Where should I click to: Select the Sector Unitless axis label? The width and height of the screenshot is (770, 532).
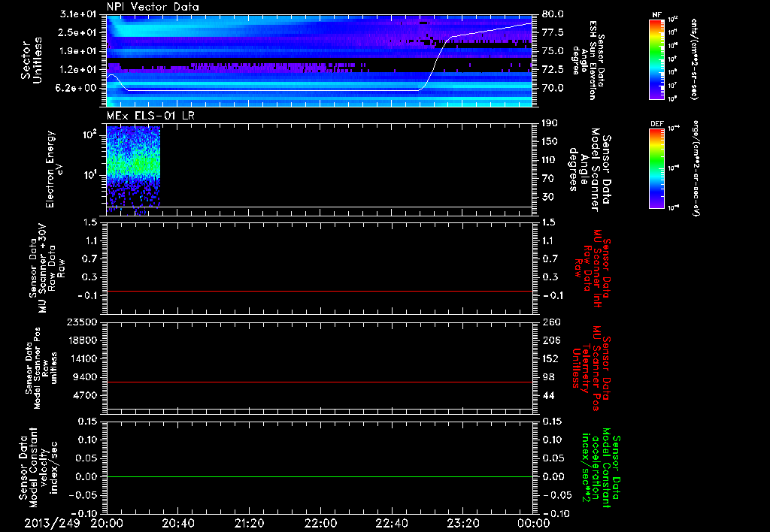[x=30, y=60]
